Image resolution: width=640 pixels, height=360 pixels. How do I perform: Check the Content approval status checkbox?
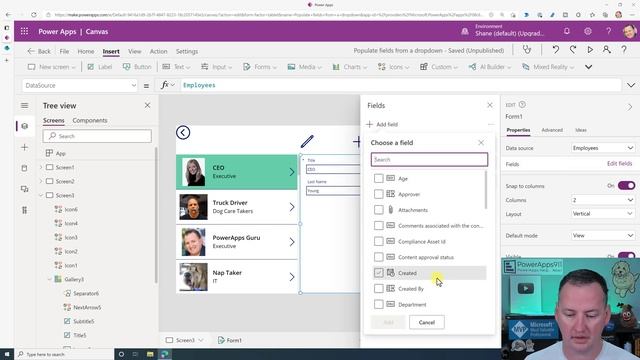[378, 257]
